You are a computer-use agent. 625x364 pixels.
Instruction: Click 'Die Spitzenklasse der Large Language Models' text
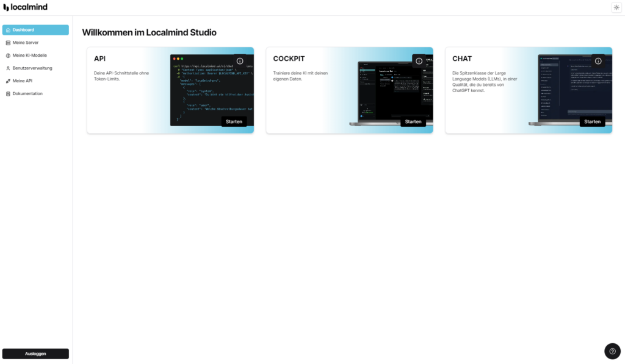click(x=485, y=82)
